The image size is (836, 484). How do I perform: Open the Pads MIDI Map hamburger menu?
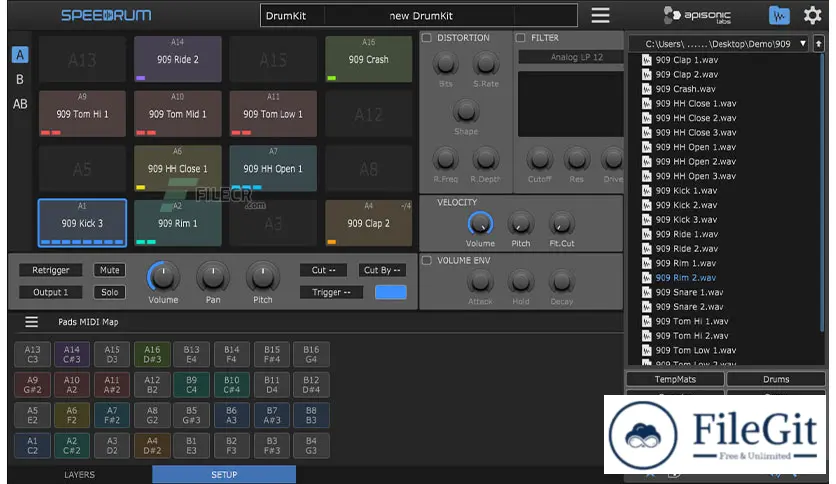[x=31, y=322]
